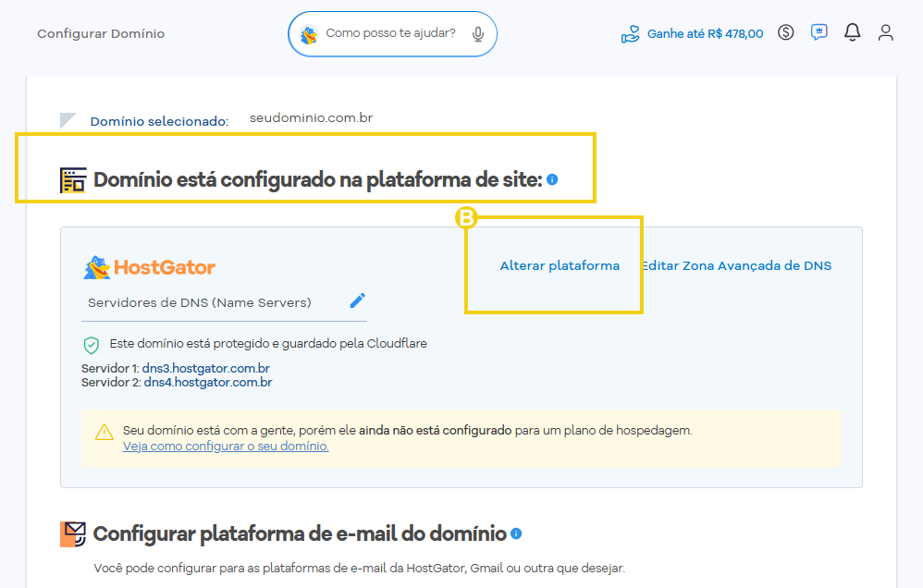Open the notifications bell
The height and width of the screenshot is (588, 923).
[853, 32]
